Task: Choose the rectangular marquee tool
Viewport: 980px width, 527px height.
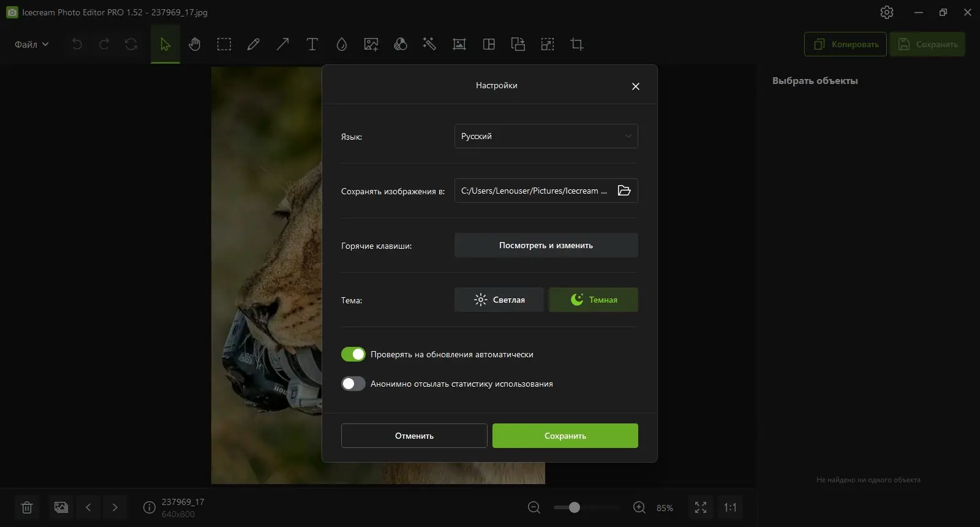Action: coord(224,44)
